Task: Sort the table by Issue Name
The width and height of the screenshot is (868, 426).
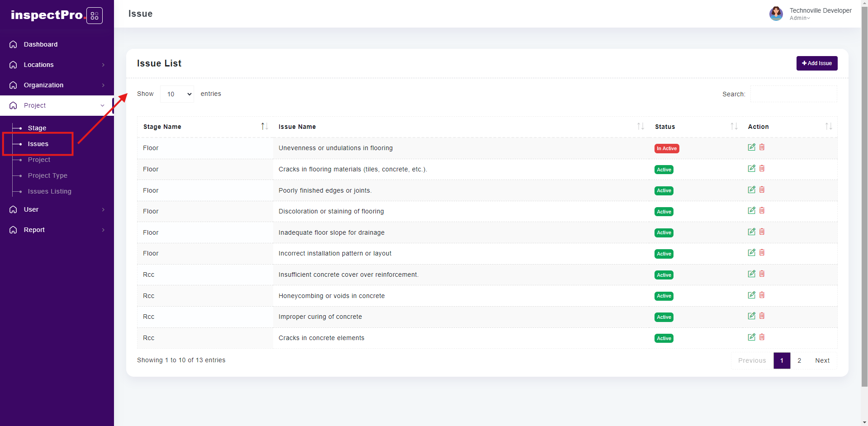Action: pyautogui.click(x=640, y=127)
